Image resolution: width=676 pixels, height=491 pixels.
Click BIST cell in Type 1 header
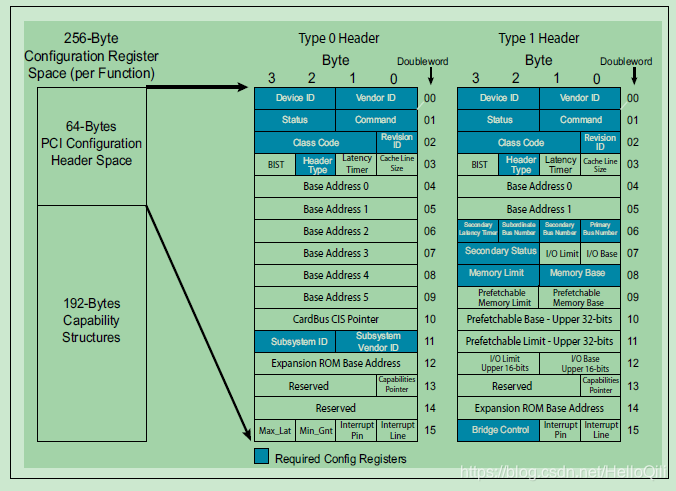[x=478, y=165]
